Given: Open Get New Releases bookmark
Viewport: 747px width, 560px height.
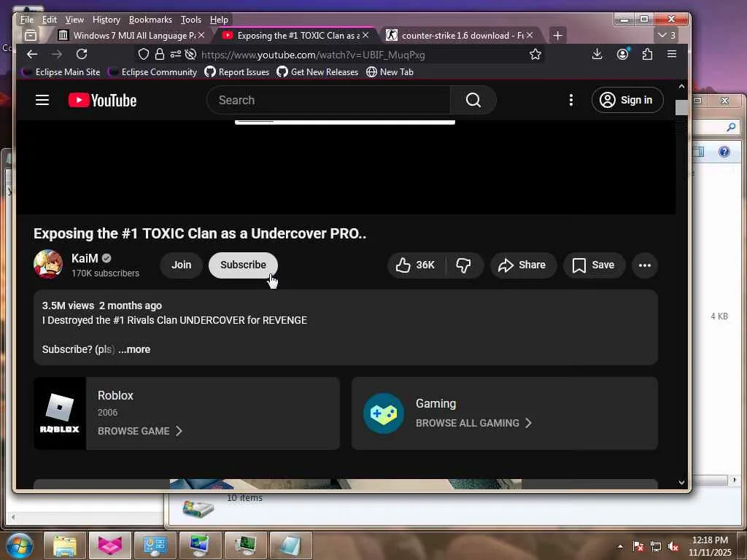Looking at the screenshot, I should point(317,72).
